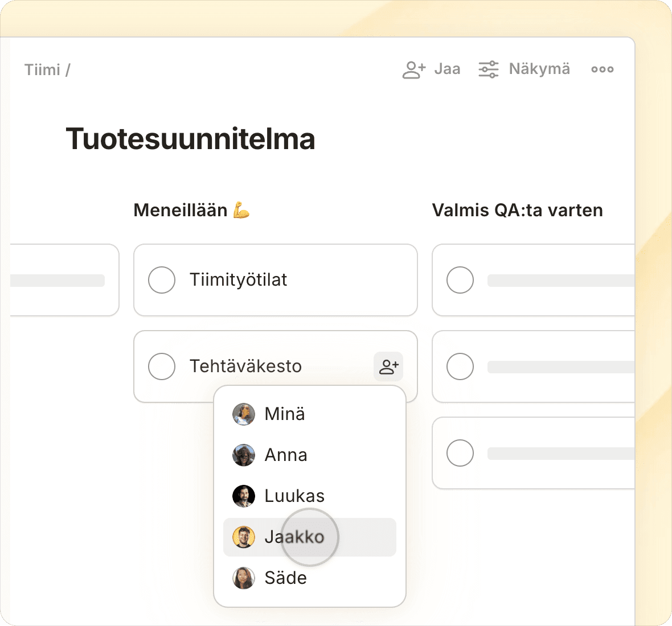
Task: Click the Jaa share button label
Action: coord(447,69)
